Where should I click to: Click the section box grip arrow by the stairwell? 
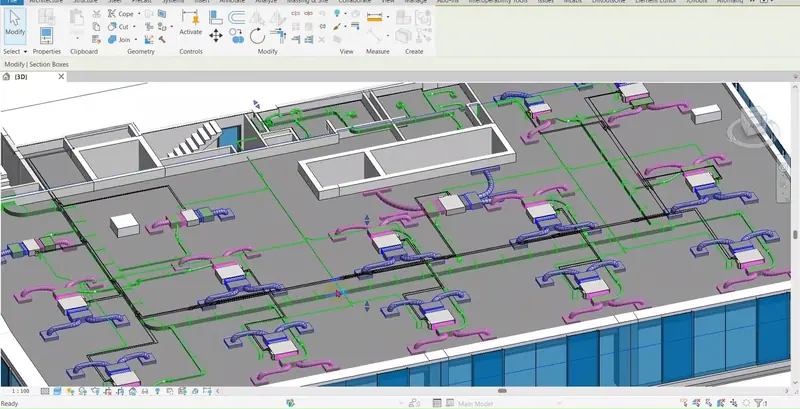[257, 105]
